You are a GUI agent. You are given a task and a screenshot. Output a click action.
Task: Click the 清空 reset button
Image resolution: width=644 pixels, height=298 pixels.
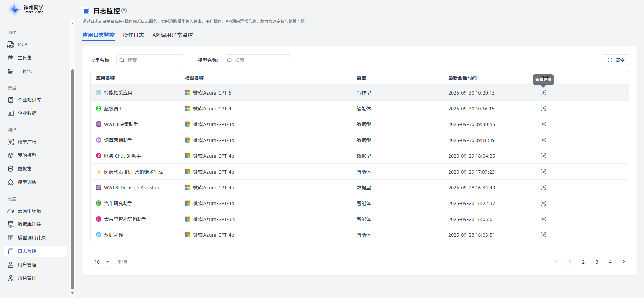coord(616,60)
